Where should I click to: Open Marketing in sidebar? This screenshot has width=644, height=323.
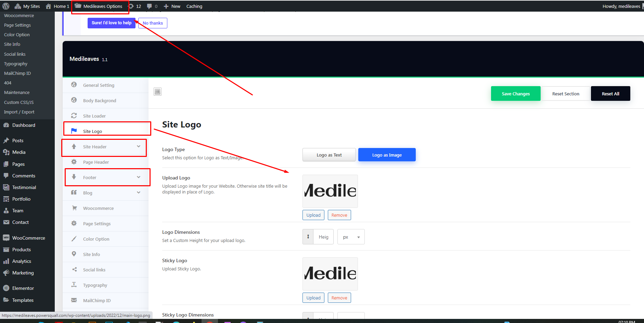pos(27,273)
